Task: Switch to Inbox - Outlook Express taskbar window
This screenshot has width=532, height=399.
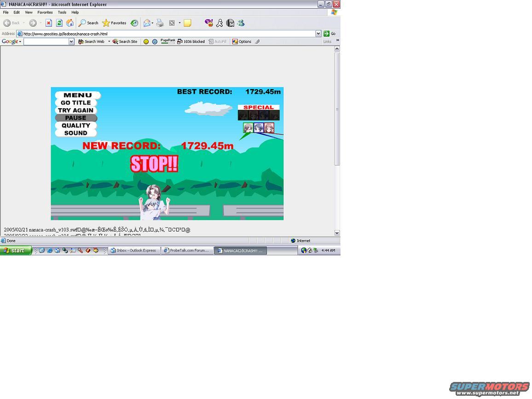Action: (134, 250)
